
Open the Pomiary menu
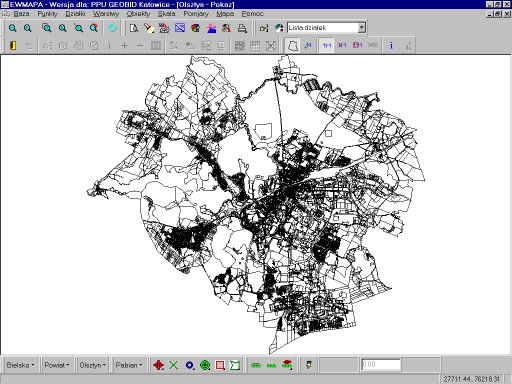(x=196, y=14)
